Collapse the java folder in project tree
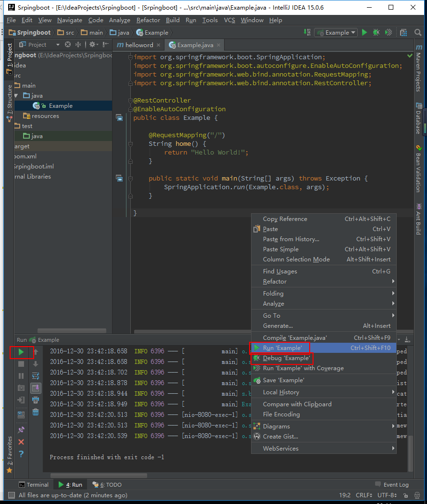427x504 pixels. click(16, 95)
